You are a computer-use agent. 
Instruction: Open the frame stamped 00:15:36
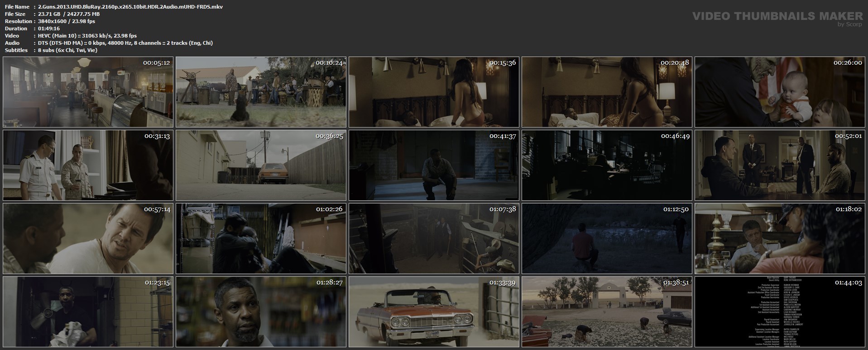coord(434,92)
